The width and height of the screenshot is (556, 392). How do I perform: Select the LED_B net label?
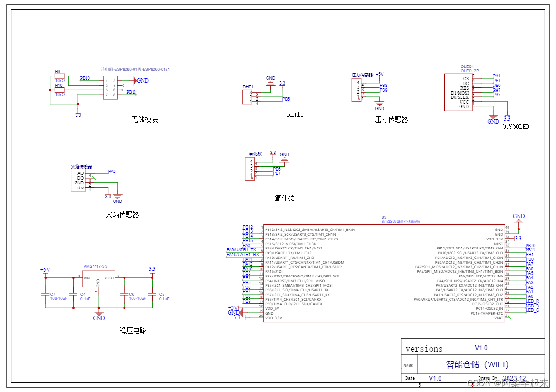click(532, 306)
